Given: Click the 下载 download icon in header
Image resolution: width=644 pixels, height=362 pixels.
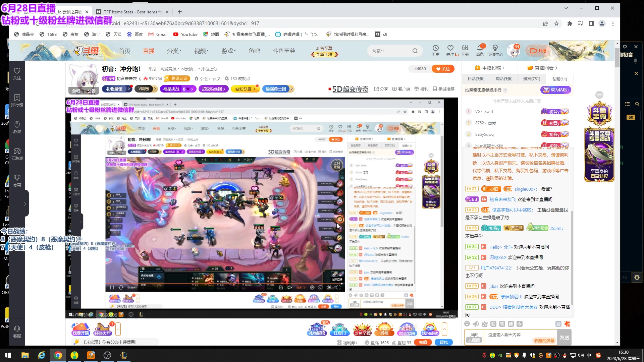Looking at the screenshot, I should (465, 48).
